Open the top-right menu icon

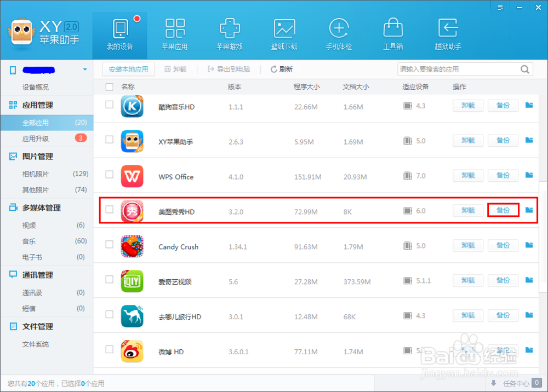tap(500, 7)
